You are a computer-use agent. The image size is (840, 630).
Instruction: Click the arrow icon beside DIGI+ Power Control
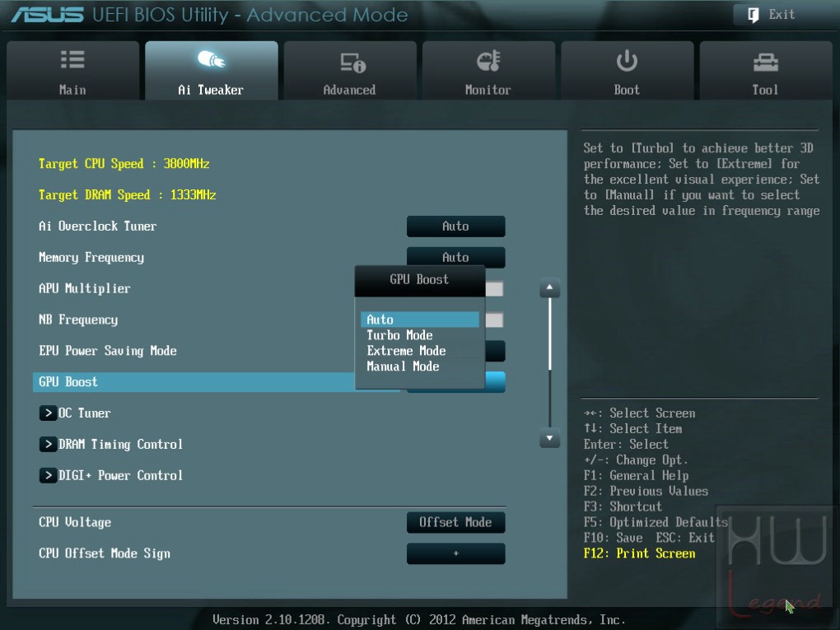click(49, 475)
